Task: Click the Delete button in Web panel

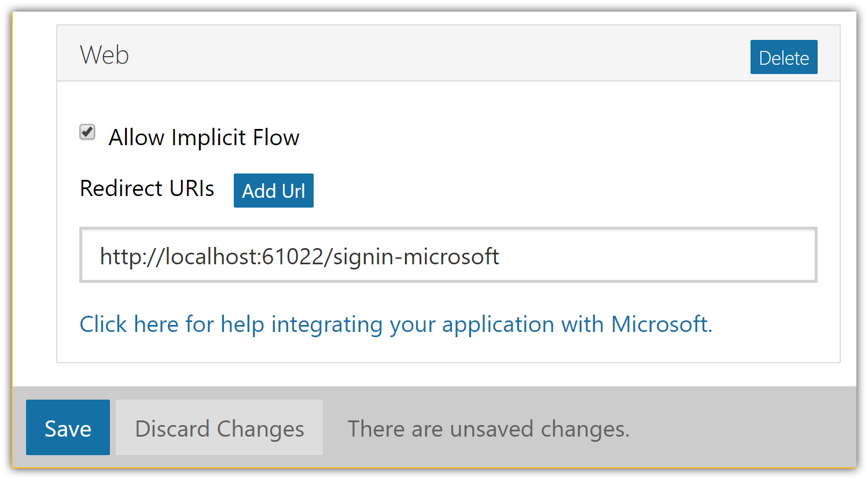Action: (x=784, y=57)
